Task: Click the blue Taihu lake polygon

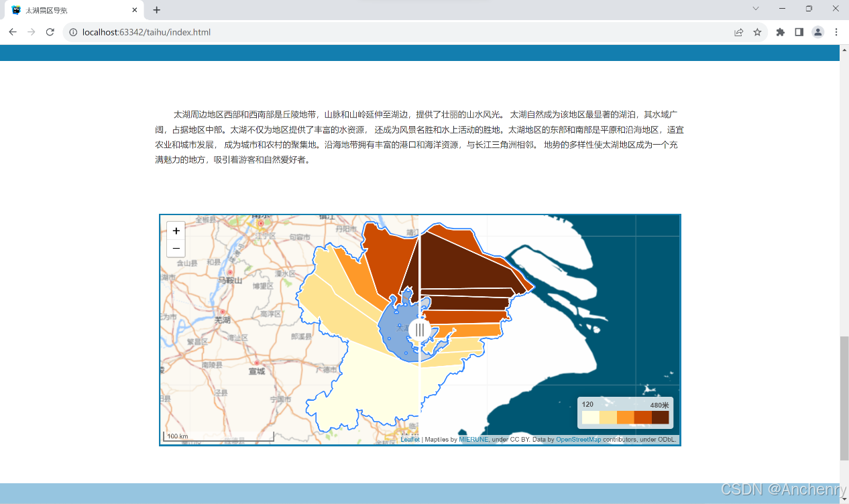Action: 396,328
